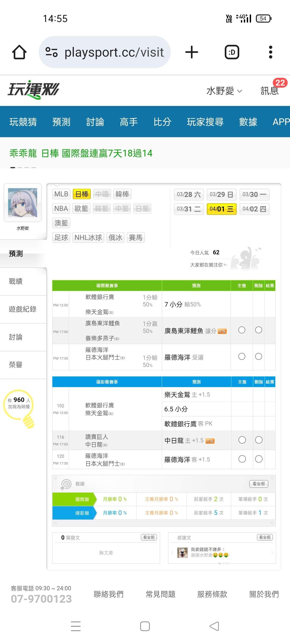Select the 歐籃 league tab
This screenshot has height=644, width=290.
pos(81,208)
